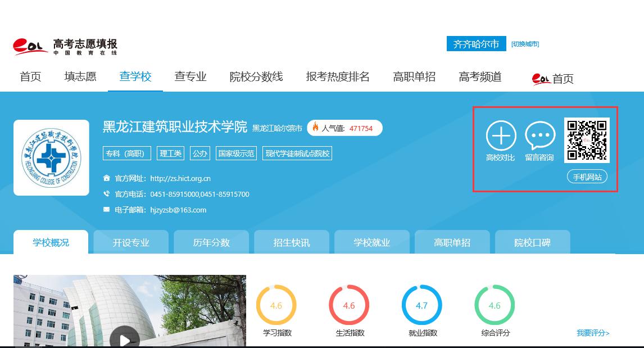The width and height of the screenshot is (644, 348).
Task: Click the 切换城市 link
Action: point(525,44)
